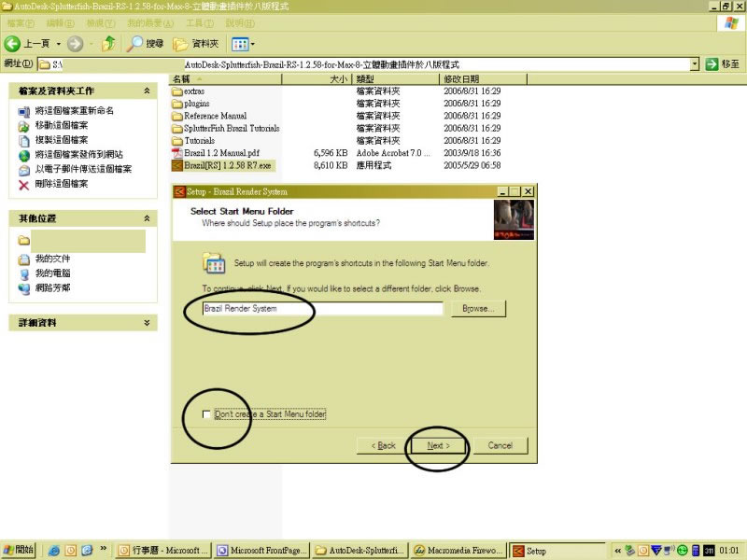This screenshot has width=747, height=560.
Task: Open My Documents icon in Other Places
Action: click(24, 259)
